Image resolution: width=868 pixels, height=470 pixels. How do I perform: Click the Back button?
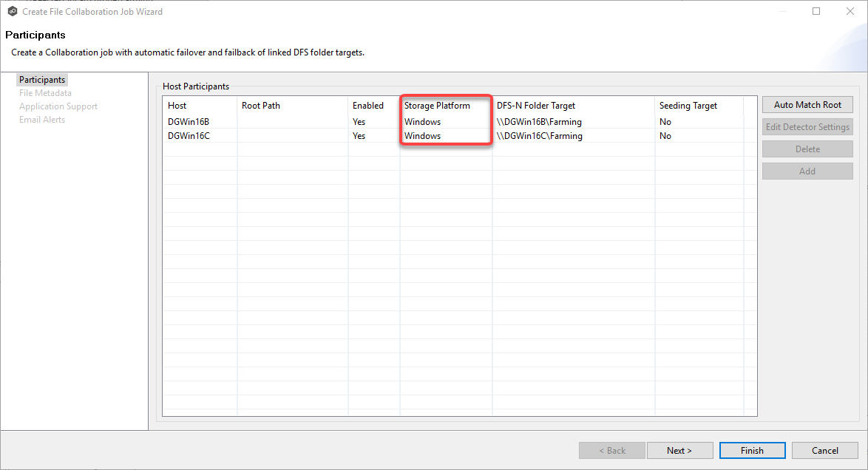click(x=611, y=450)
